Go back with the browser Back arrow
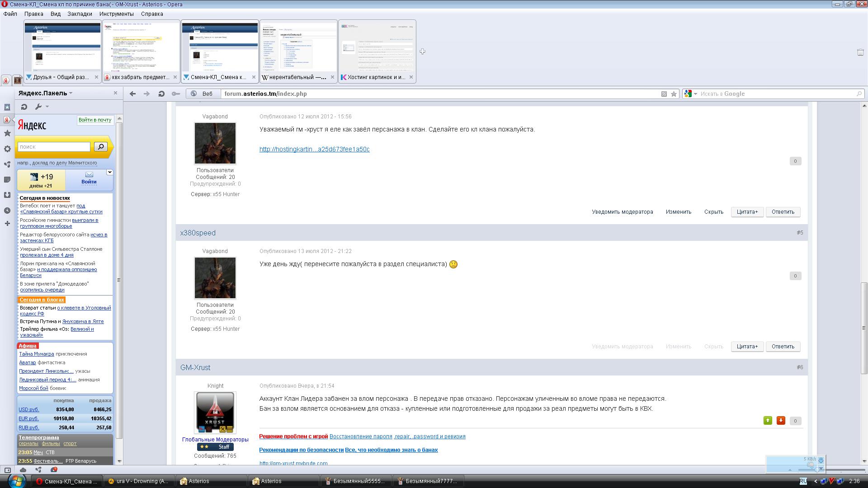 (x=132, y=94)
